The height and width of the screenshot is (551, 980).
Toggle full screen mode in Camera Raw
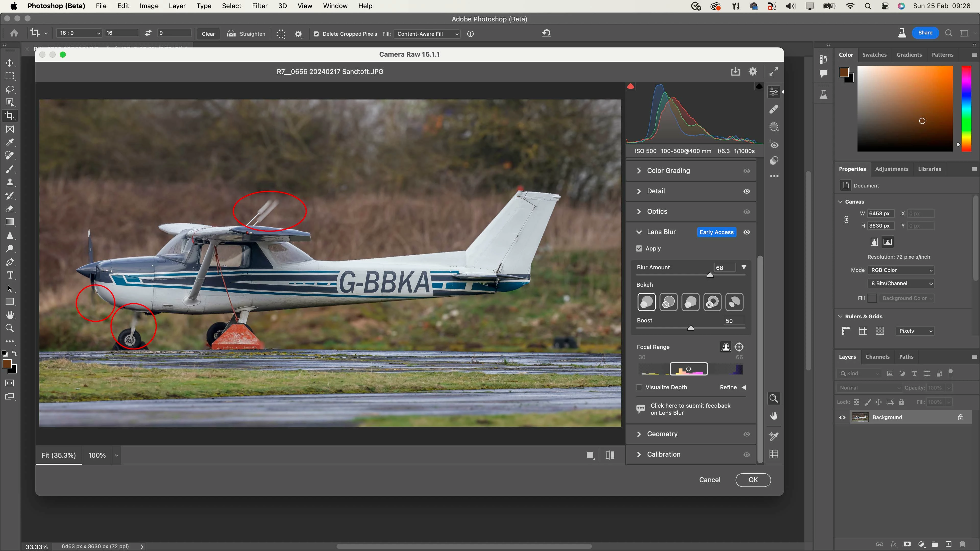click(x=774, y=71)
